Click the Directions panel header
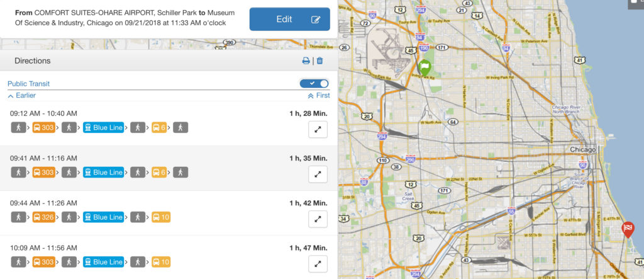The image size is (644, 279). click(x=169, y=61)
